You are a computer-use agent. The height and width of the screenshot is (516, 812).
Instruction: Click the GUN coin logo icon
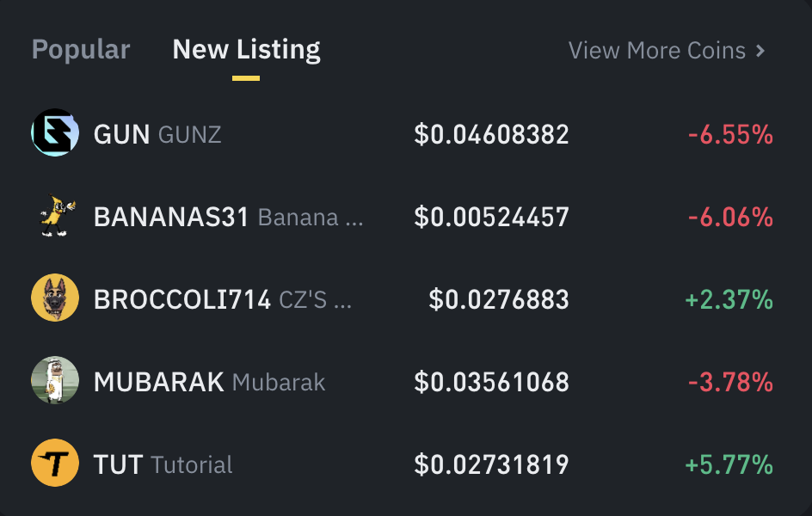coord(55,132)
